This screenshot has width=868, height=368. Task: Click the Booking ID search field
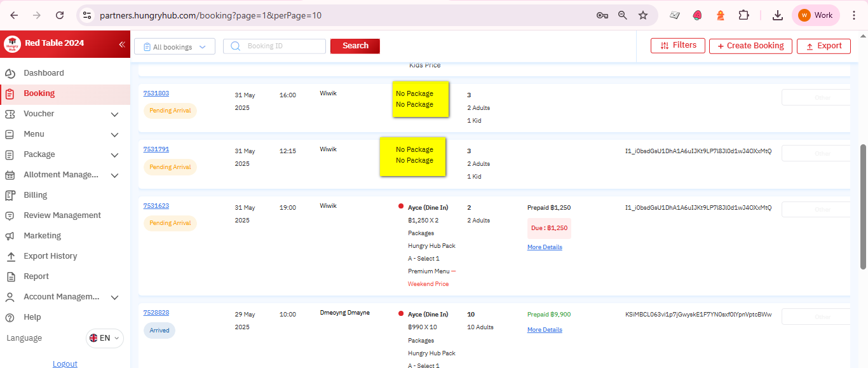click(280, 46)
